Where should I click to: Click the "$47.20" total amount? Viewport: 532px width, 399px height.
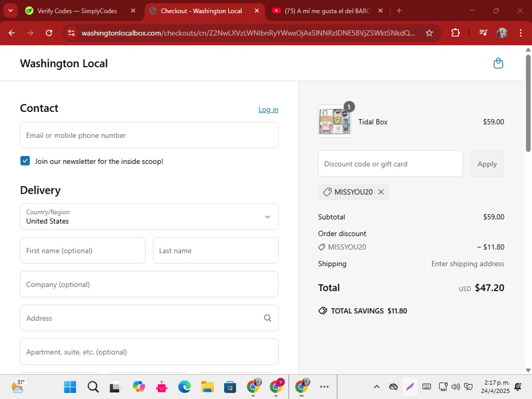[x=489, y=288]
